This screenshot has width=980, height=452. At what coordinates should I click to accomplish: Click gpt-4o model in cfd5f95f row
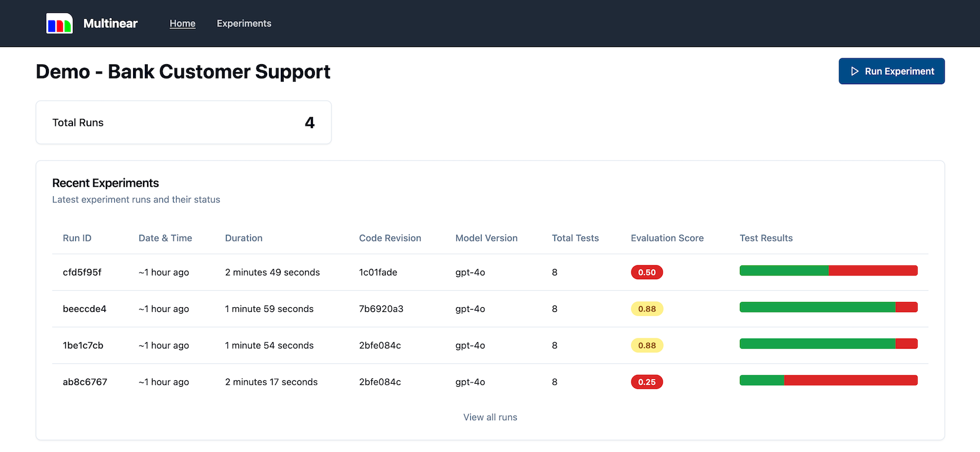click(x=470, y=272)
